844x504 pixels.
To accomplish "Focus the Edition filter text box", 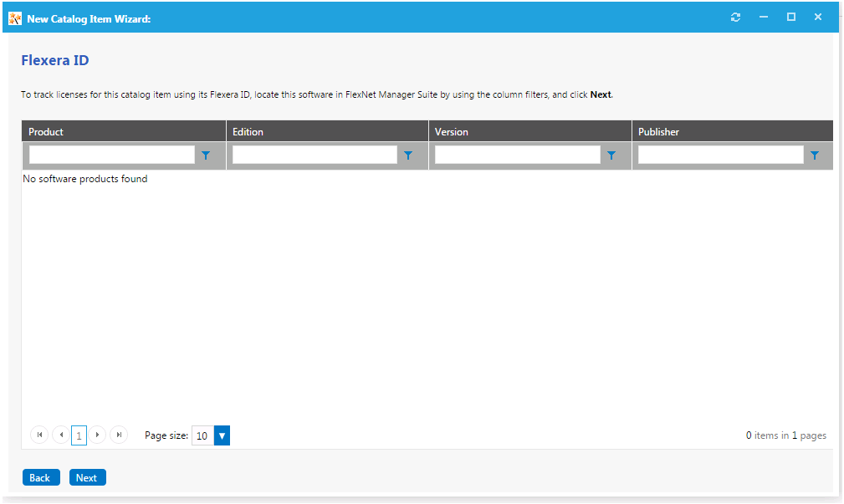I will tap(315, 155).
